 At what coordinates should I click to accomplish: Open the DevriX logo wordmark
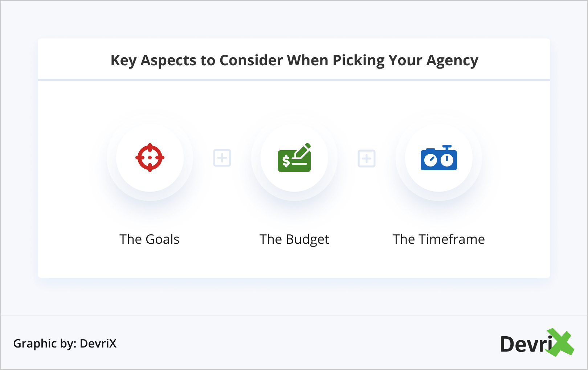point(526,344)
